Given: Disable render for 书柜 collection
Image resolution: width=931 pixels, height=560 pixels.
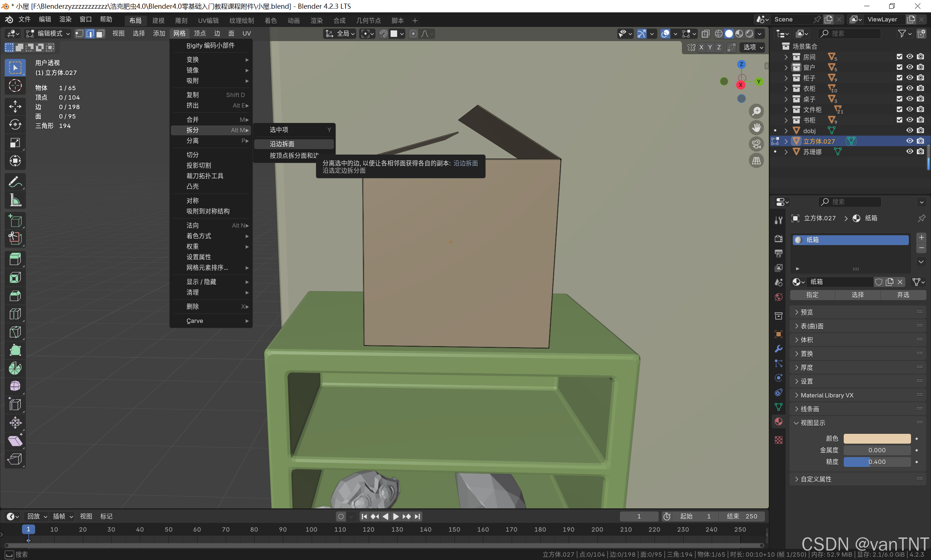Looking at the screenshot, I should point(920,120).
